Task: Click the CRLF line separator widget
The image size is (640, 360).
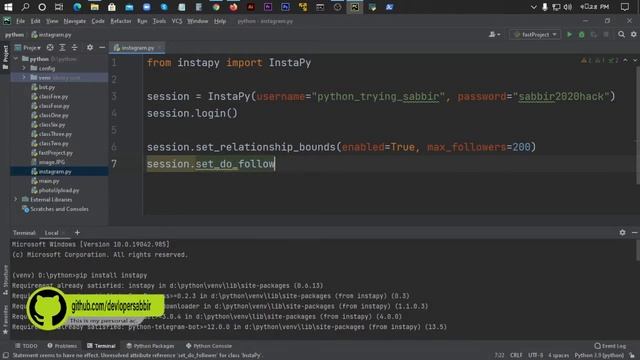Action: click(x=516, y=356)
